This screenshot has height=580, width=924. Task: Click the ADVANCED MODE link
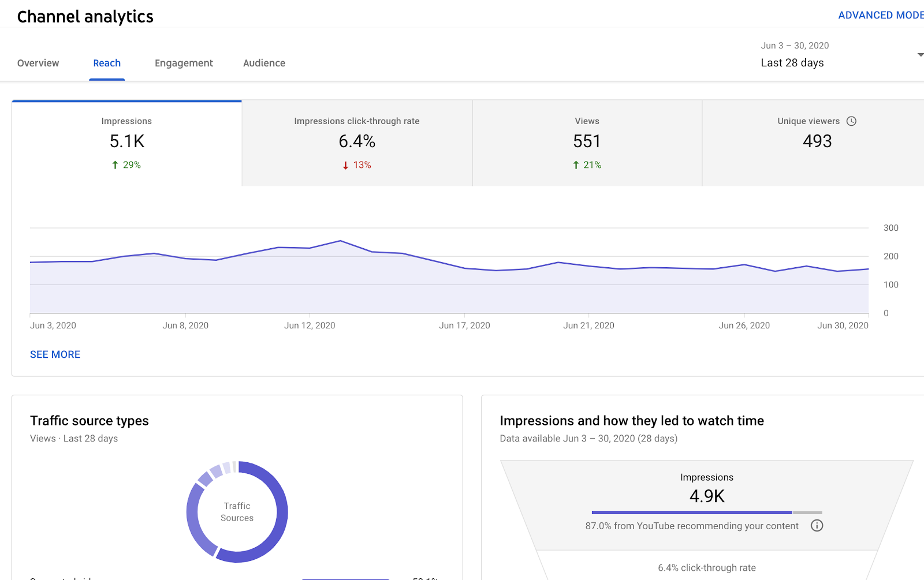tap(881, 15)
